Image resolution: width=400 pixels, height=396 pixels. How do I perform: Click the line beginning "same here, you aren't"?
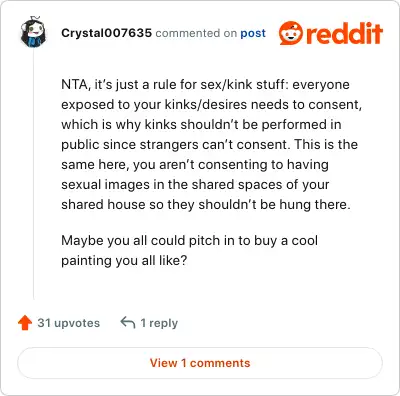point(195,165)
